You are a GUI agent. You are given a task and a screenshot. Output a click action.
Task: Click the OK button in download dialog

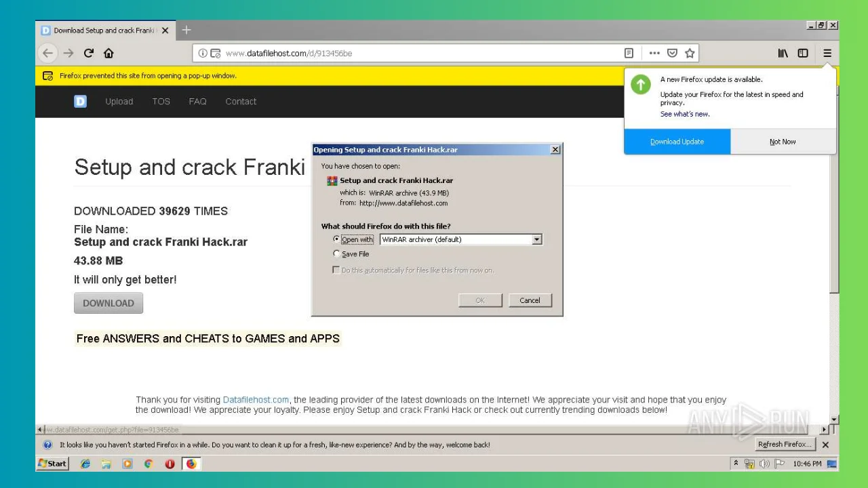pyautogui.click(x=480, y=300)
